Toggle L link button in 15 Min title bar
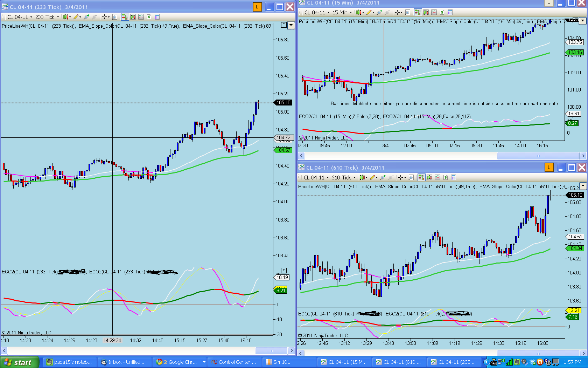This screenshot has width=588, height=368. click(x=548, y=3)
